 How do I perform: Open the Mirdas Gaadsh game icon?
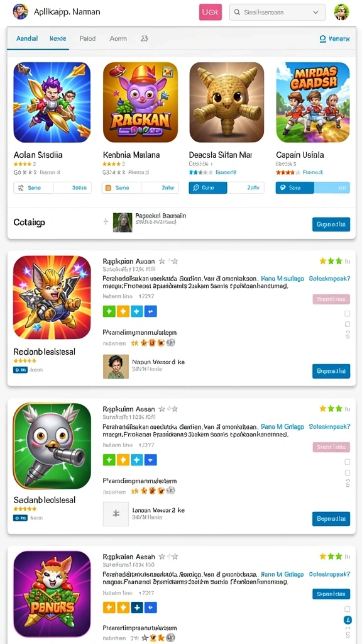coord(313,103)
